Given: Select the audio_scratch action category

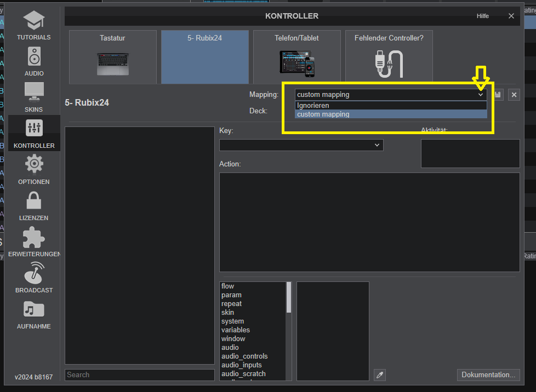Looking at the screenshot, I should 253,374.
